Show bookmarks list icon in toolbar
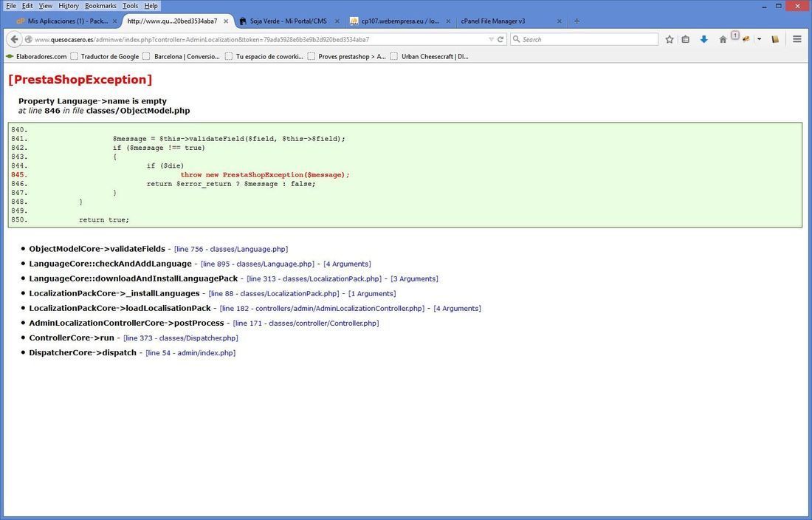 (x=686, y=39)
